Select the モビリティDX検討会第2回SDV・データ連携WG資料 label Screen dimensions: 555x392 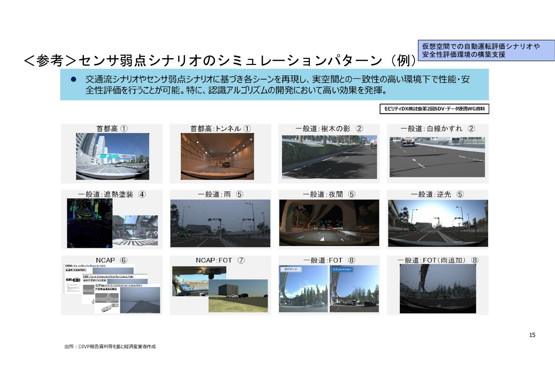coord(435,109)
